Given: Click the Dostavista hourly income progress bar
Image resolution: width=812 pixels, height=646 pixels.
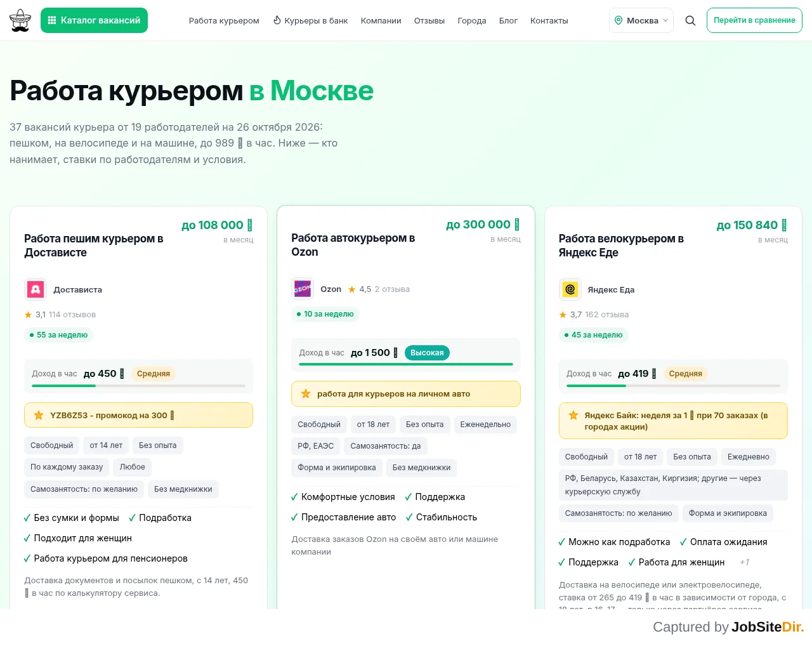Looking at the screenshot, I should click(x=139, y=386).
